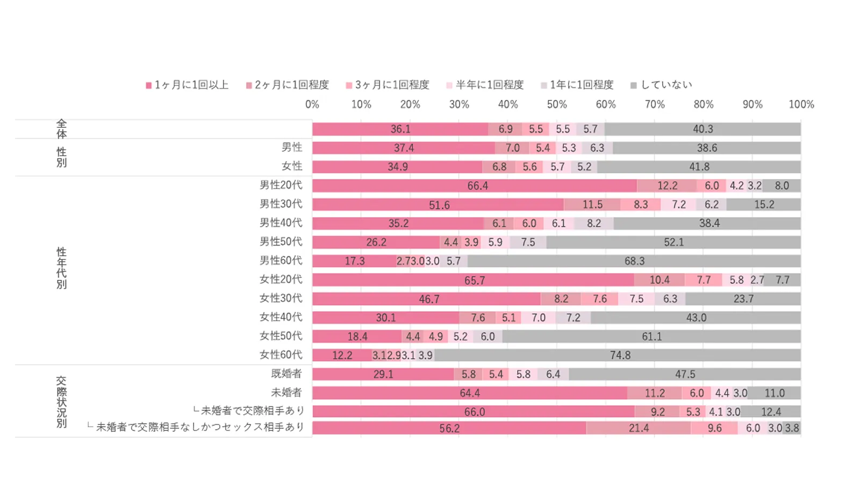
Task: Select the 1ヶ月に1回以上 legend label text
Action: pyautogui.click(x=192, y=85)
